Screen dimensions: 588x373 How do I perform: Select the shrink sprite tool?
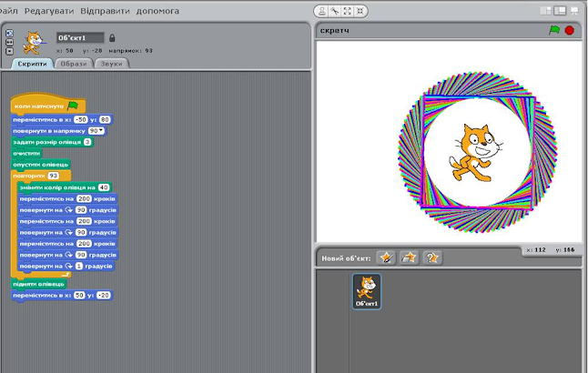360,11
